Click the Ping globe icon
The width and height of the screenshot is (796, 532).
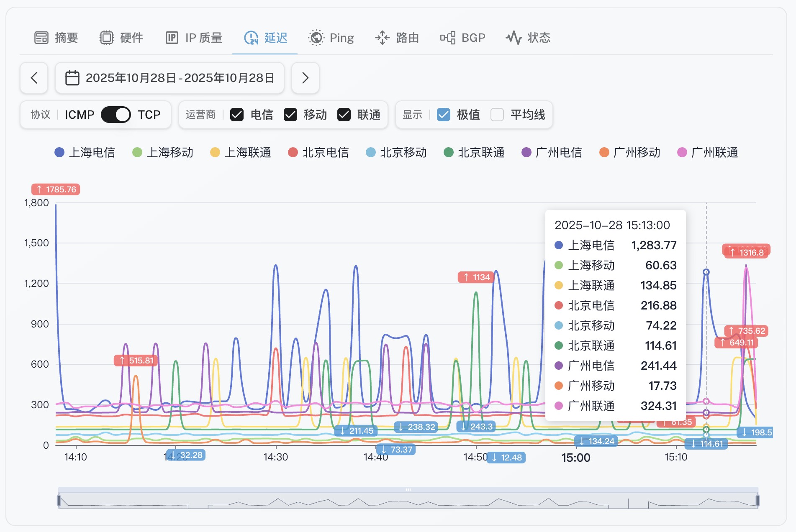coord(316,38)
